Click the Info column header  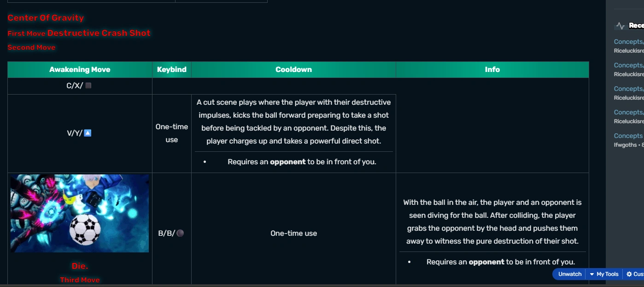(x=492, y=70)
